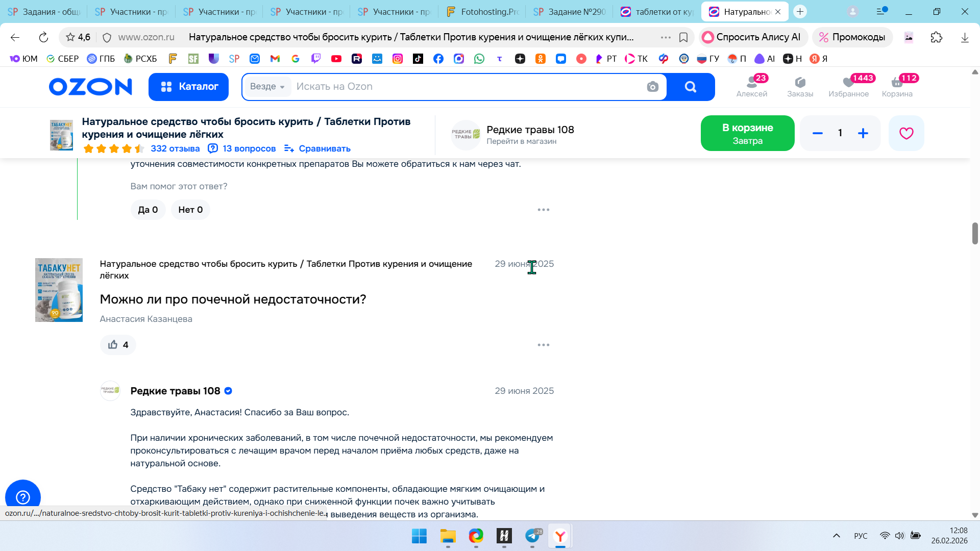Open three-dot menu beside Анастасия's question
Viewport: 980px width, 551px height.
pos(543,345)
